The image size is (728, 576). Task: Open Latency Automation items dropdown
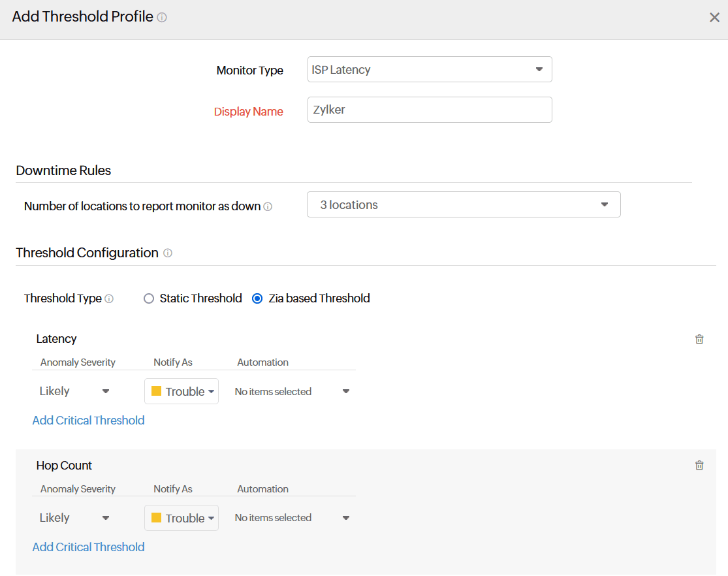(x=292, y=391)
